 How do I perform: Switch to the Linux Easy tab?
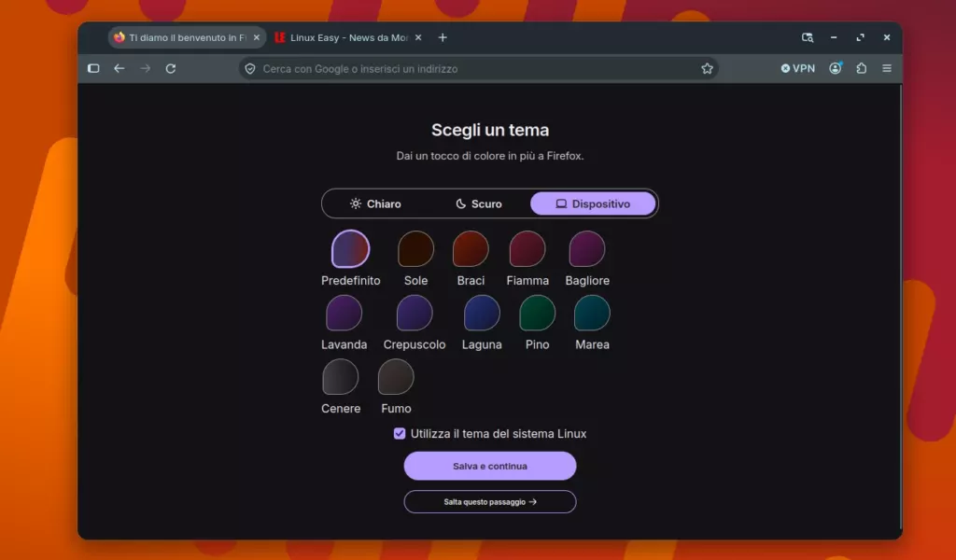[x=348, y=37]
